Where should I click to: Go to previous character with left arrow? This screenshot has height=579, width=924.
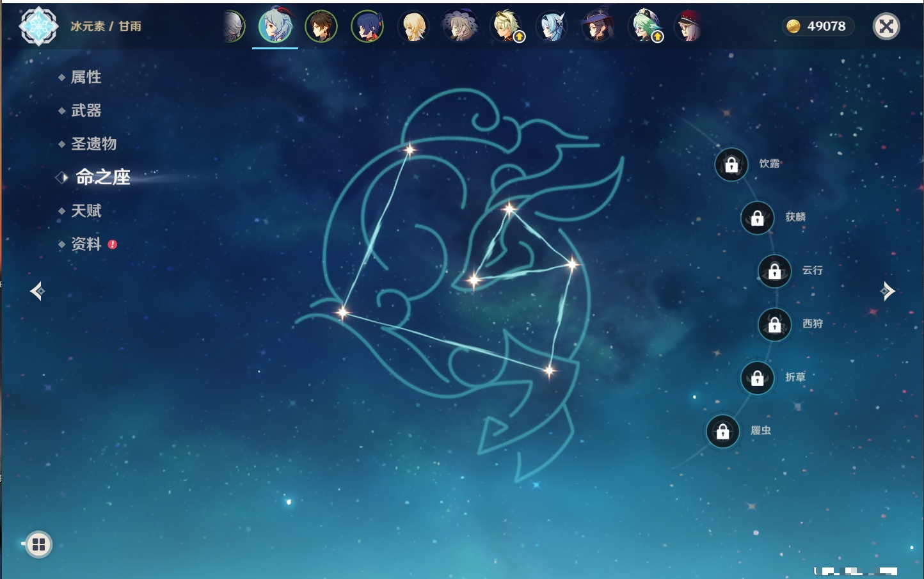(x=37, y=291)
